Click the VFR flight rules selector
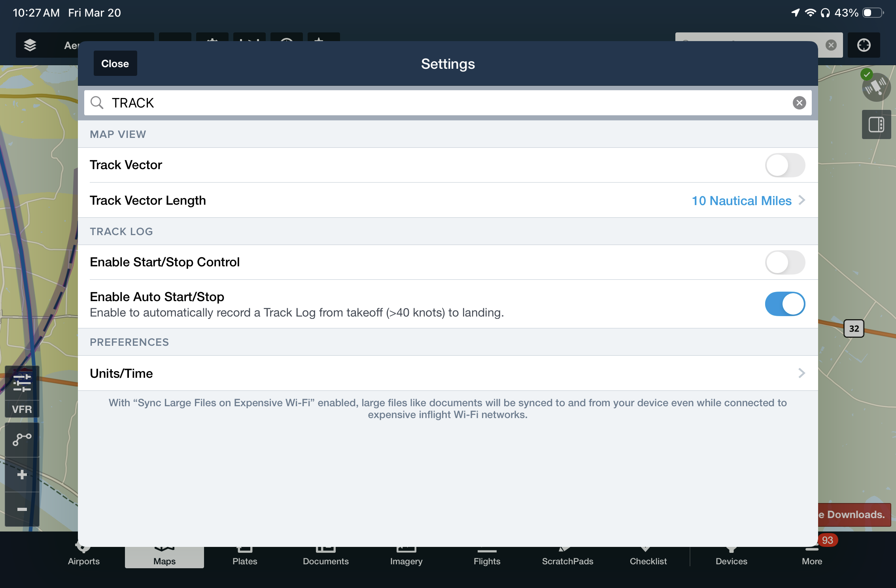Image resolution: width=896 pixels, height=588 pixels. [x=22, y=409]
